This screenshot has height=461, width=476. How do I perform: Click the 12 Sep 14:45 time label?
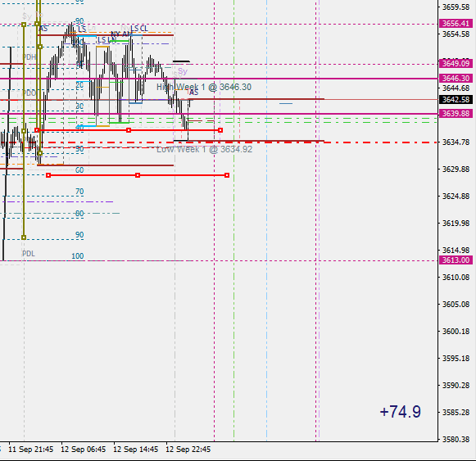(x=136, y=450)
